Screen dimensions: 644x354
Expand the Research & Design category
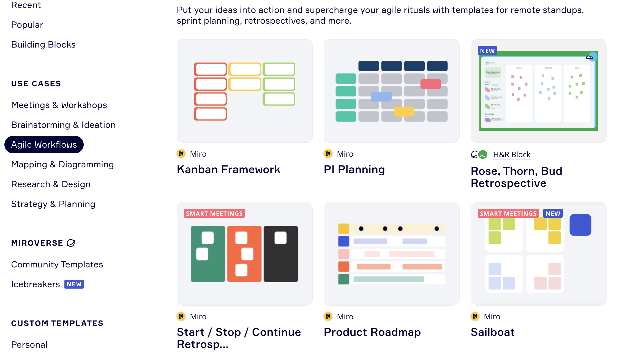click(51, 184)
